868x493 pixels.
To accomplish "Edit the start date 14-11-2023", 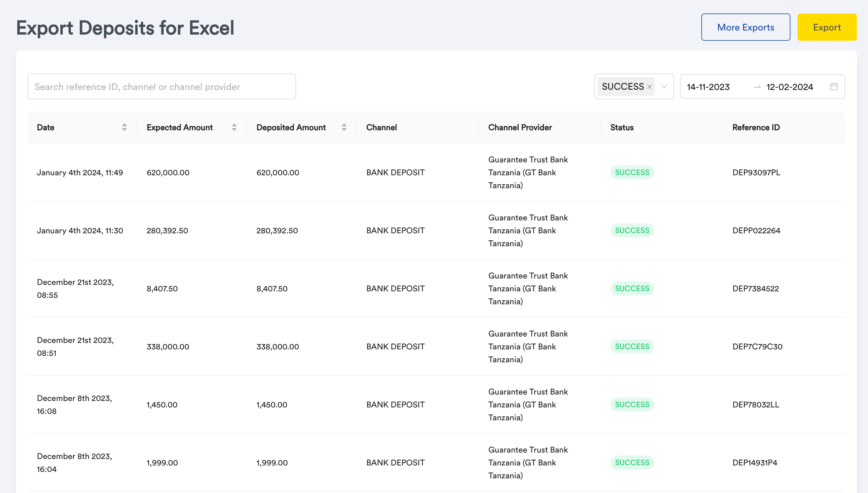I will 708,87.
